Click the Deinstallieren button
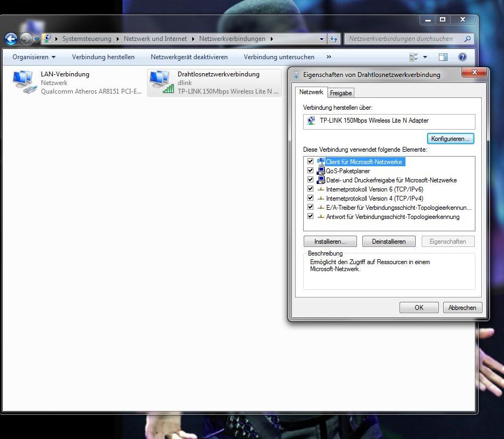The image size is (504, 439). point(389,242)
